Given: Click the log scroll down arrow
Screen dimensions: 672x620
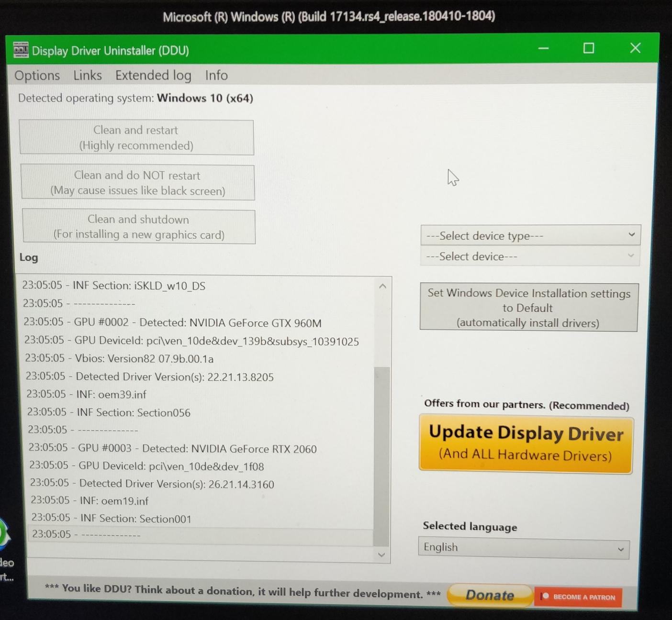Looking at the screenshot, I should (x=381, y=554).
